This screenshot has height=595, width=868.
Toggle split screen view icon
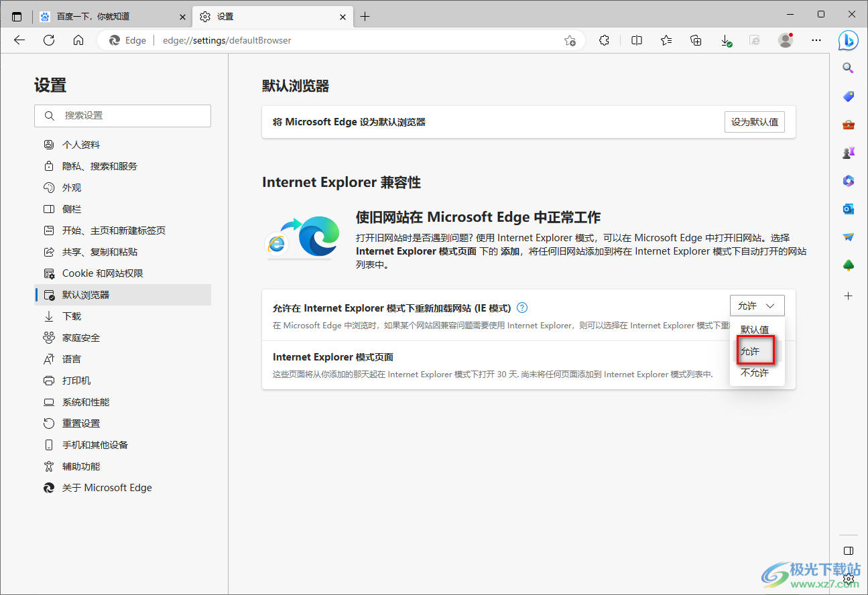point(637,40)
